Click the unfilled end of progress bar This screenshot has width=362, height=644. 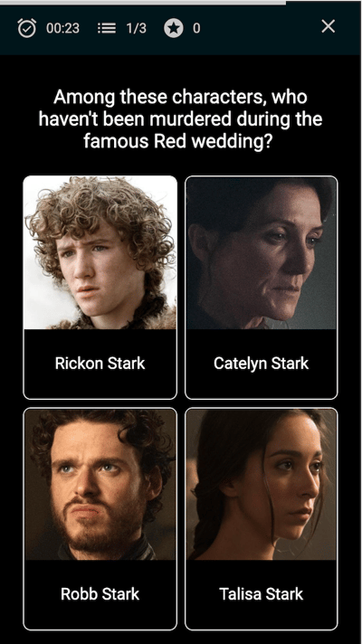click(323, 3)
